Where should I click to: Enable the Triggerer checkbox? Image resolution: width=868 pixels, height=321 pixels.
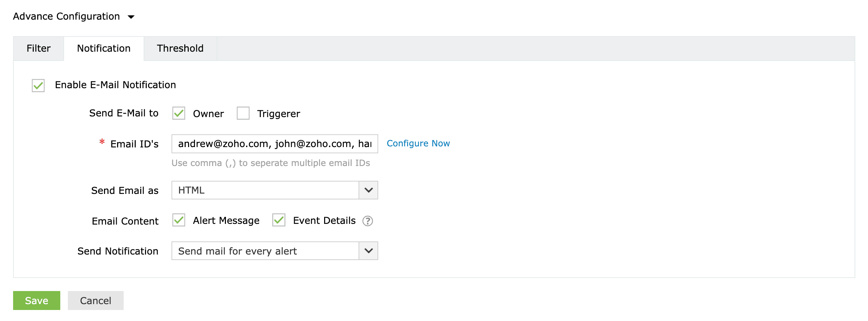click(x=243, y=113)
